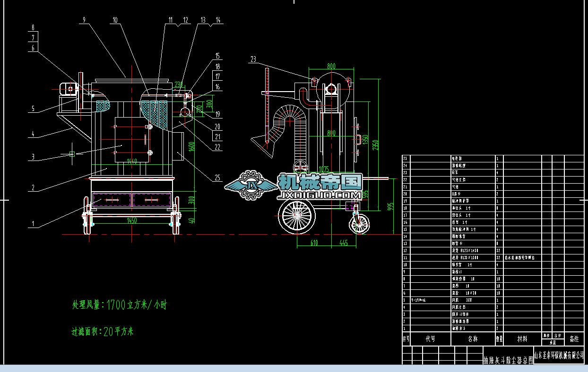Click the 610 dimension below large wheel
This screenshot has height=372, width=588.
click(314, 243)
